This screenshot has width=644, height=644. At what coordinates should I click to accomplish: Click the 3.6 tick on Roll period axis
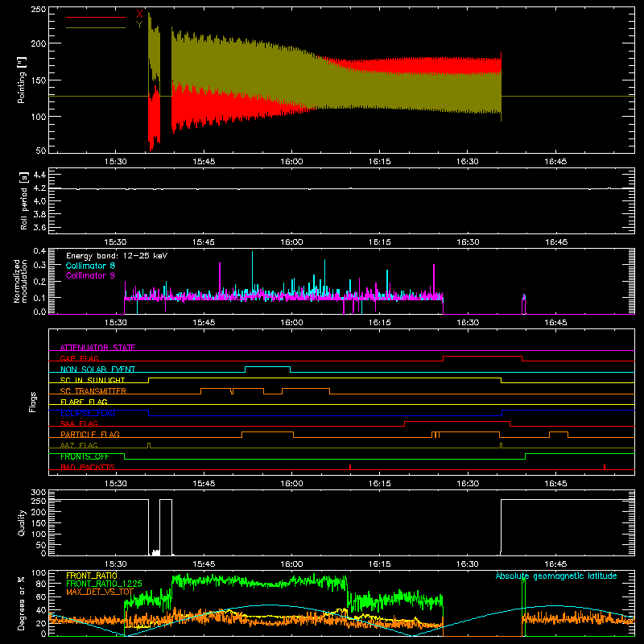tap(39, 227)
